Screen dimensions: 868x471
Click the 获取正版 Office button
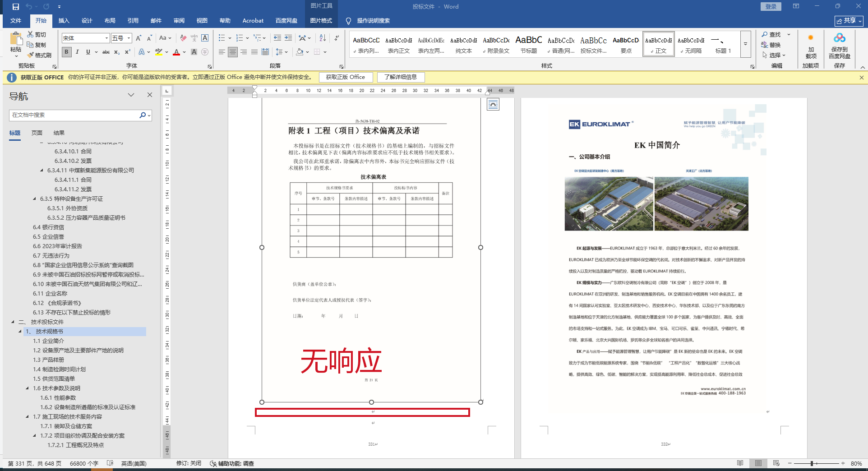[346, 77]
